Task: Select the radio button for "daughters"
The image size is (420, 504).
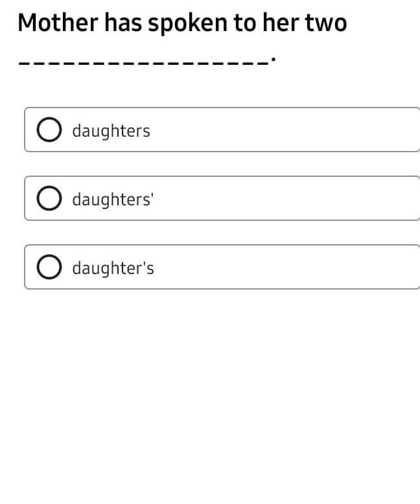Action: click(x=47, y=130)
